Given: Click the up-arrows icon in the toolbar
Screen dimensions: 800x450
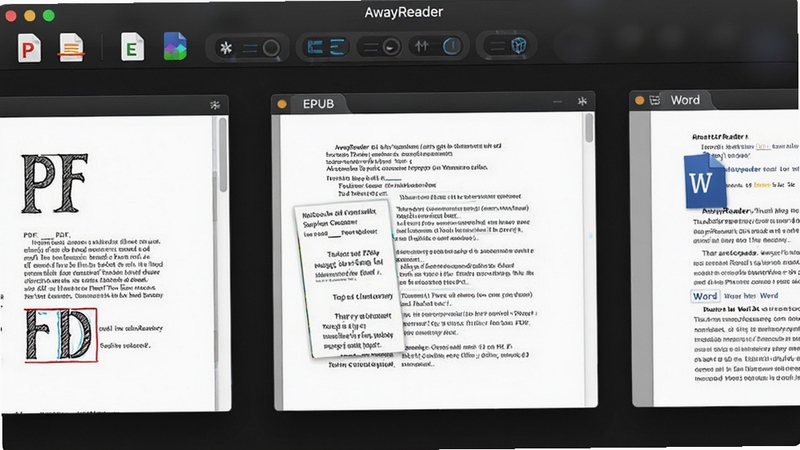Looking at the screenshot, I should tap(421, 46).
